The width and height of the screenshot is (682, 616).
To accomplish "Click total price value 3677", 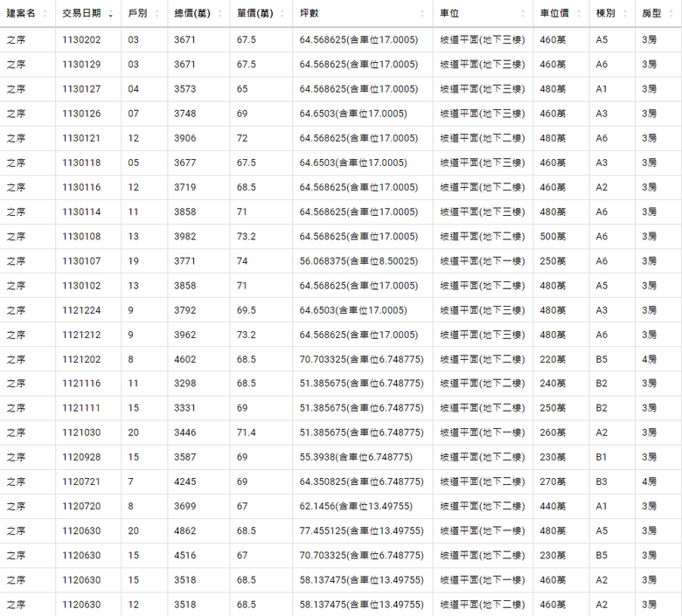I will (184, 163).
